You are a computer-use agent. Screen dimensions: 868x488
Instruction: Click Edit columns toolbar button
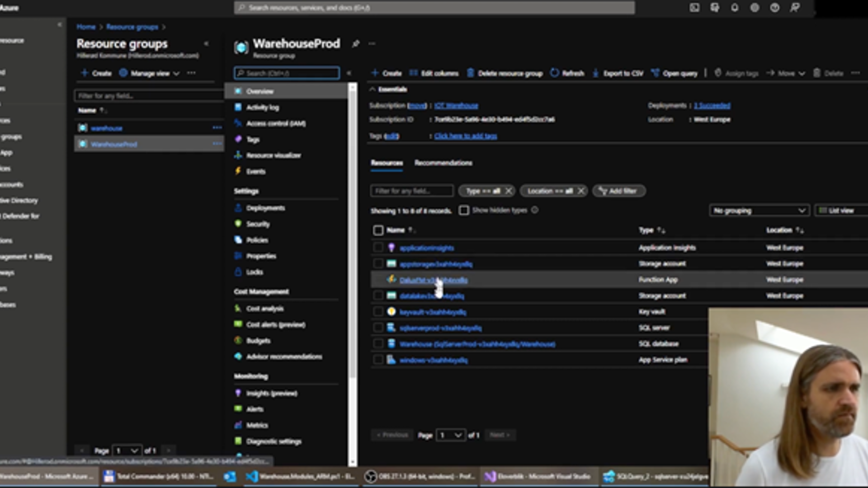click(x=434, y=73)
